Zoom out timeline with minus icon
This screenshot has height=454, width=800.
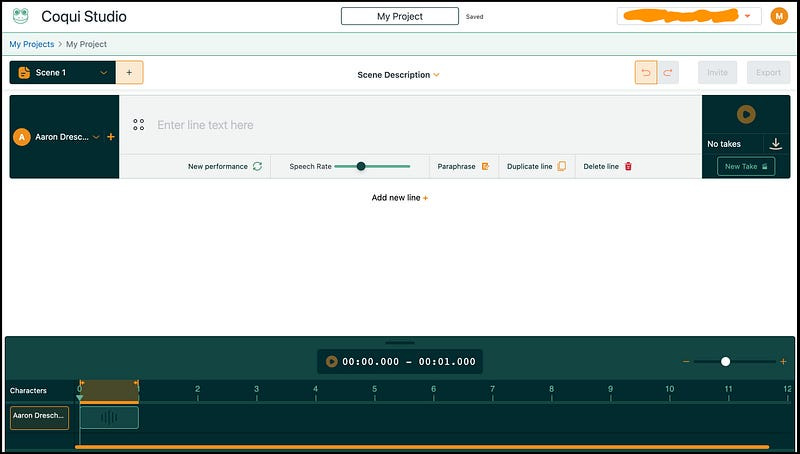[x=686, y=362]
